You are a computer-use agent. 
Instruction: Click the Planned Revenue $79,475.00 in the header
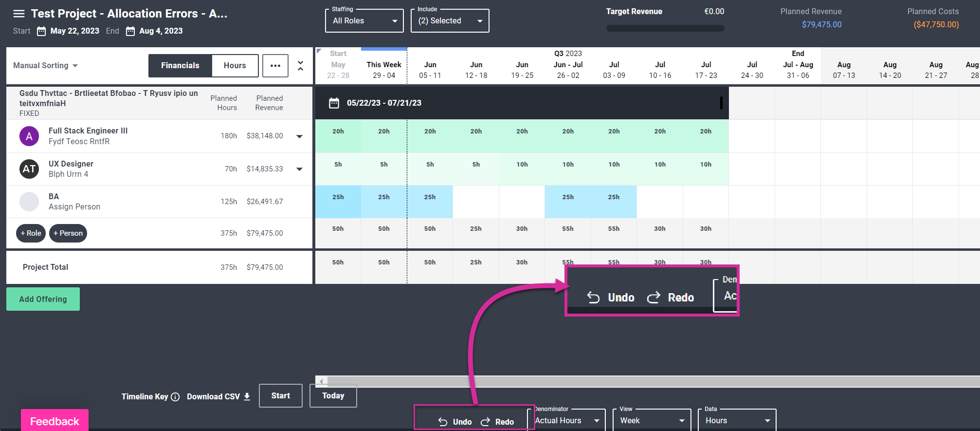(822, 25)
